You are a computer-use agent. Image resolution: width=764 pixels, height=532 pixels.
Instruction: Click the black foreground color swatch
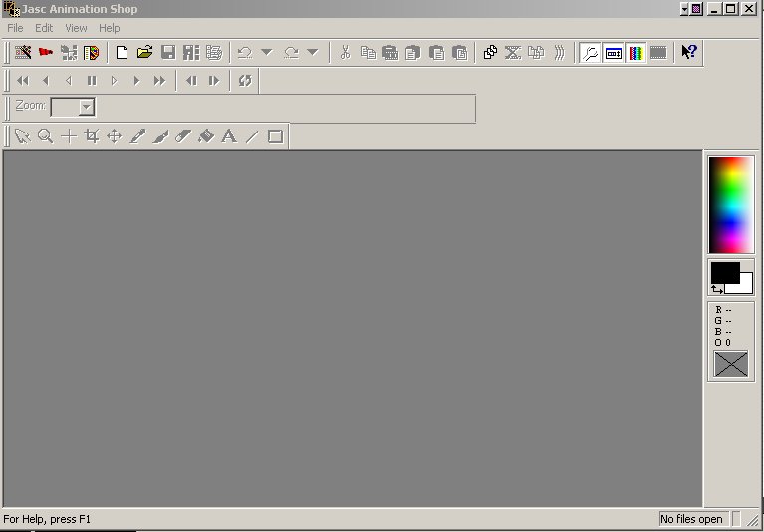[x=724, y=272]
